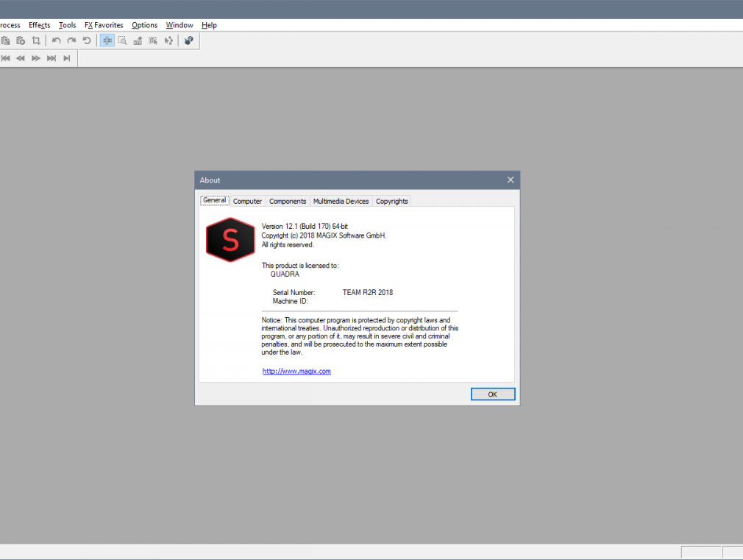Click the Fast Forward transport button
This screenshot has width=743, height=560.
pos(36,58)
